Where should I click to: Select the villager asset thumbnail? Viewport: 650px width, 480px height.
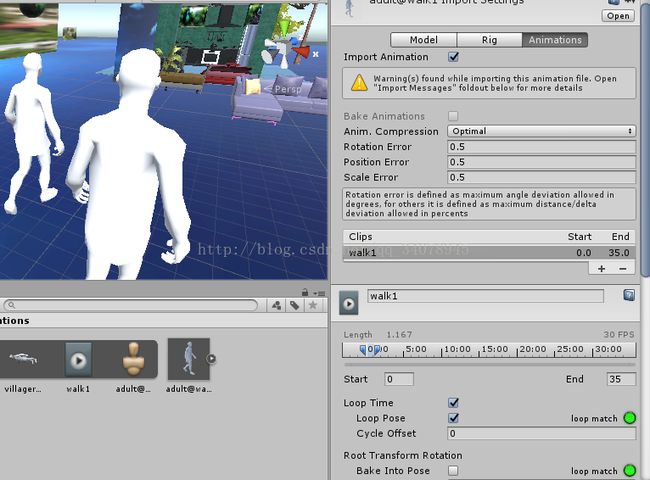tap(23, 359)
